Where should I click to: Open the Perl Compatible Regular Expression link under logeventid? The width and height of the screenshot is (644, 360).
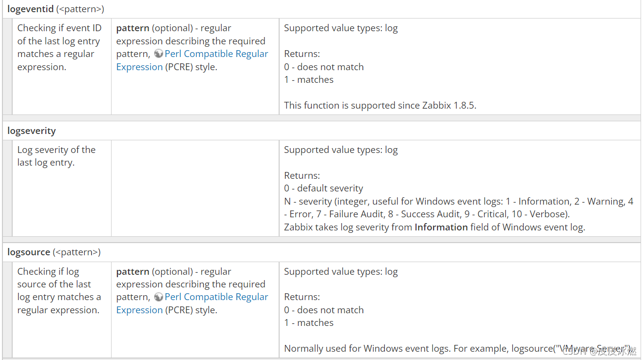point(216,54)
